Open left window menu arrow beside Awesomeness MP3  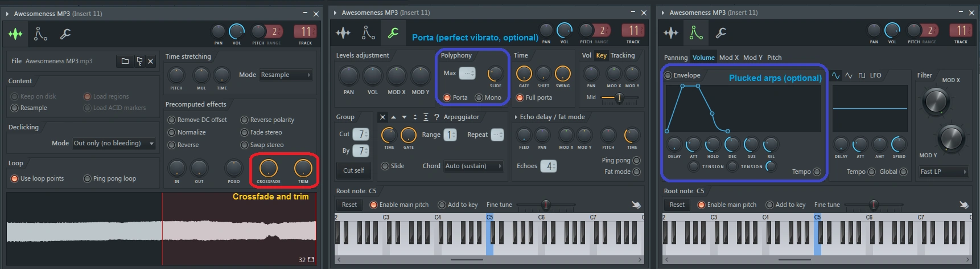[7, 14]
